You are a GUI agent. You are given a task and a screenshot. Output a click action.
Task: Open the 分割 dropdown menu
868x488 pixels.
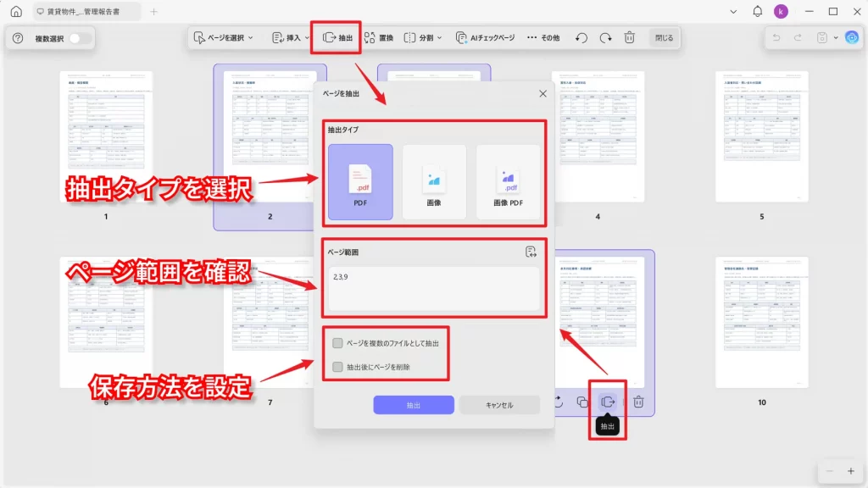423,37
